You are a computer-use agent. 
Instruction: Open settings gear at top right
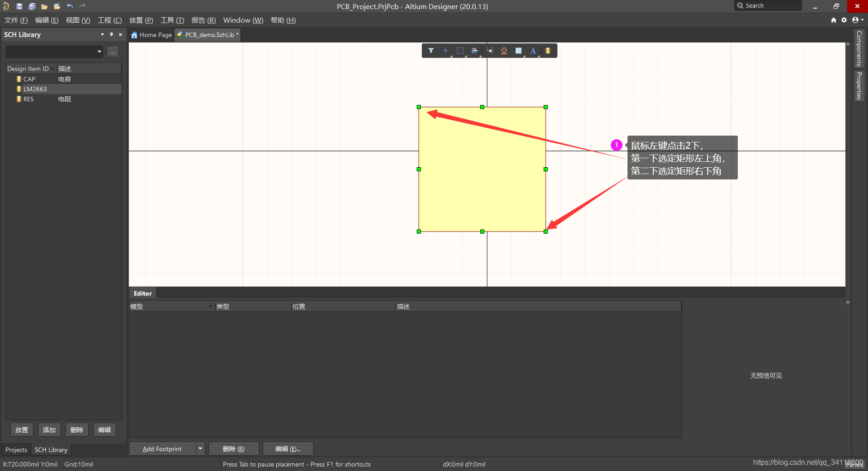(x=844, y=20)
